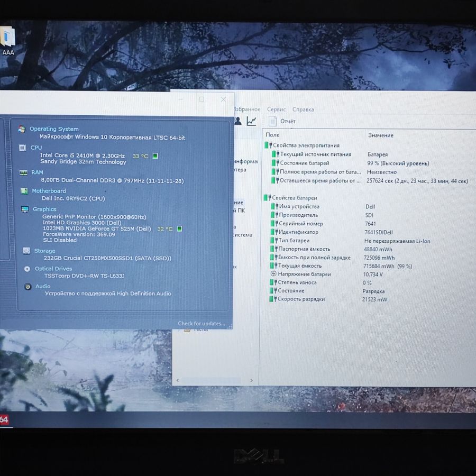Click the Поле column header
The height and width of the screenshot is (476, 476).
272,135
